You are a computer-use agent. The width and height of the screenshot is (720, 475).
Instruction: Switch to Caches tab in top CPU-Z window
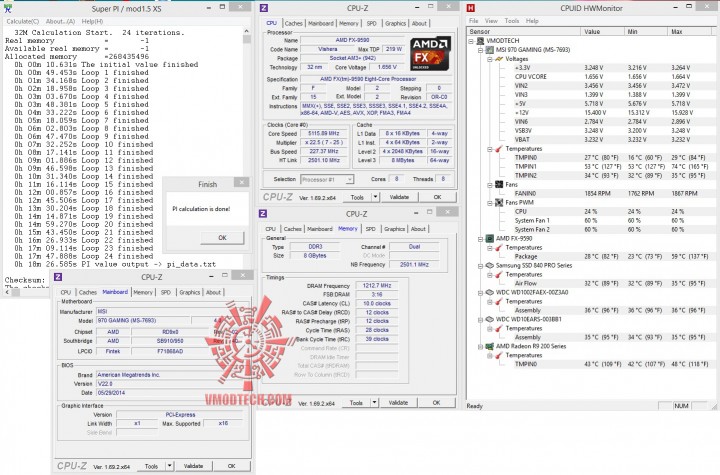pyautogui.click(x=293, y=23)
